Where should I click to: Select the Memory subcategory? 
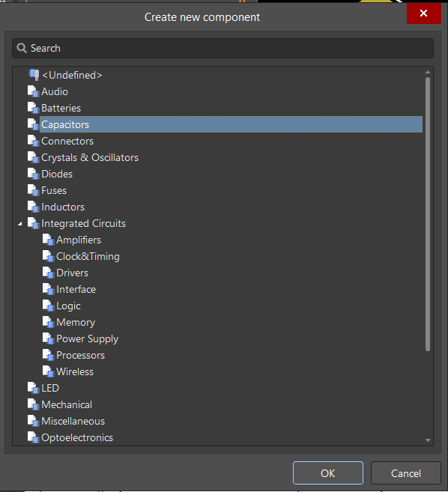pos(76,322)
